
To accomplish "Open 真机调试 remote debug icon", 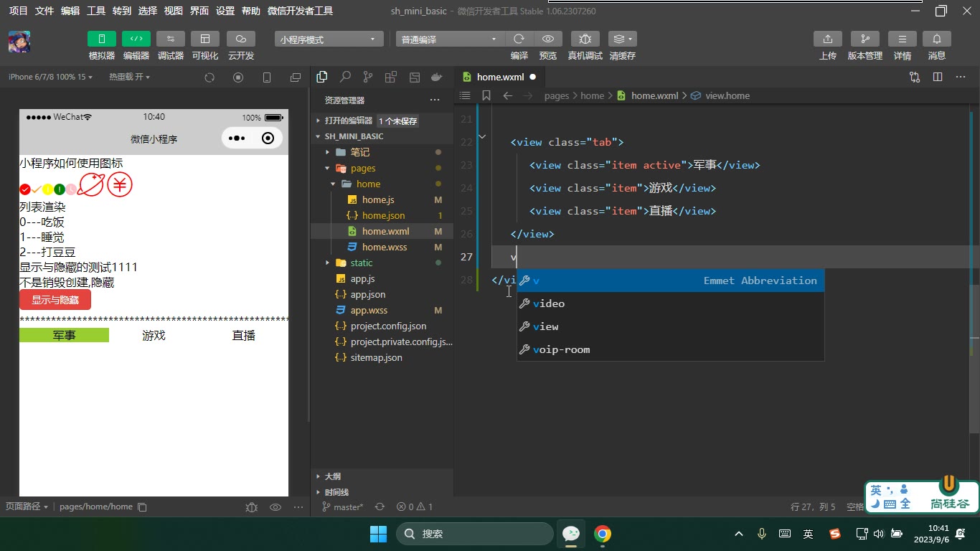I will coord(585,39).
